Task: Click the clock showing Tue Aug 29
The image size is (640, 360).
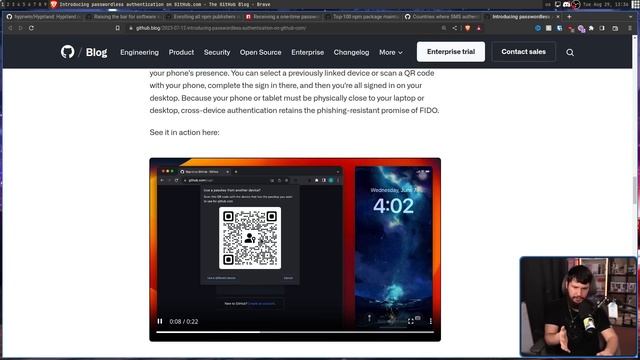Action: coord(606,4)
